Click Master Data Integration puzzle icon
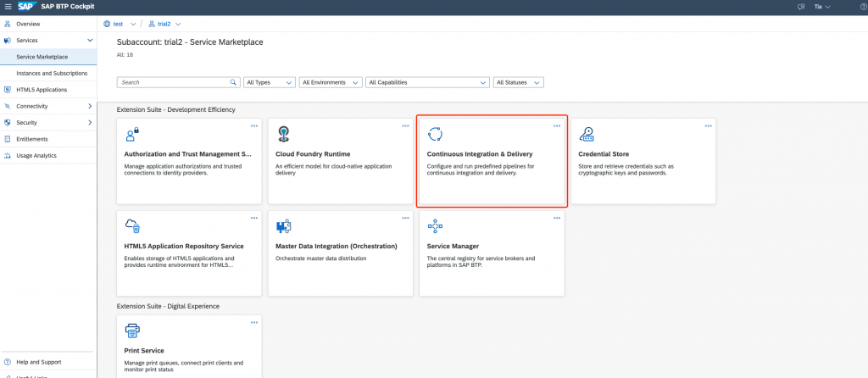The height and width of the screenshot is (378, 868). point(283,225)
